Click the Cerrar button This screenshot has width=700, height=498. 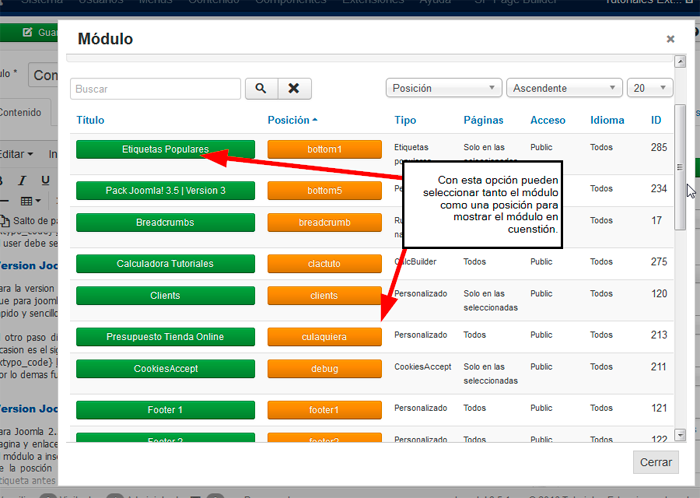[656, 462]
